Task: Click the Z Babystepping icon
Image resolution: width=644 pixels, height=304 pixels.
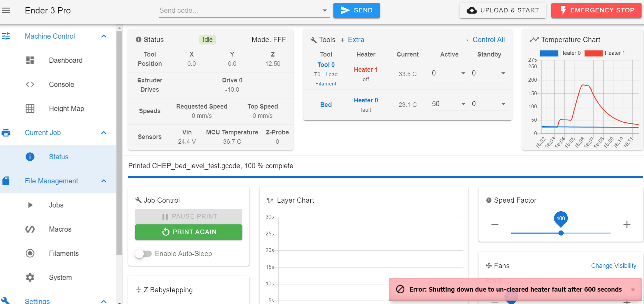Action: [x=139, y=290]
